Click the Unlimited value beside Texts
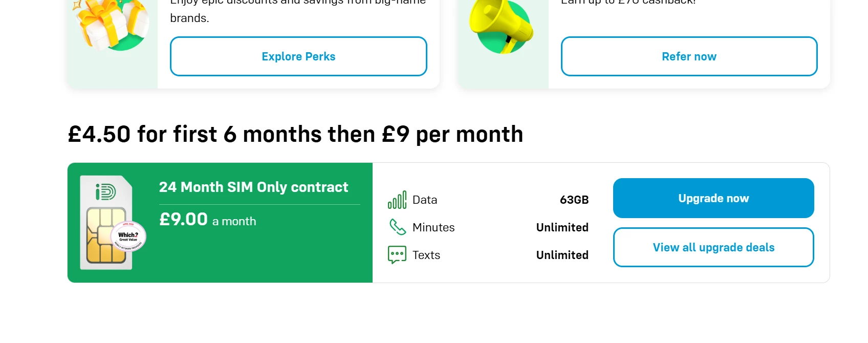This screenshot has width=868, height=343. [x=562, y=255]
